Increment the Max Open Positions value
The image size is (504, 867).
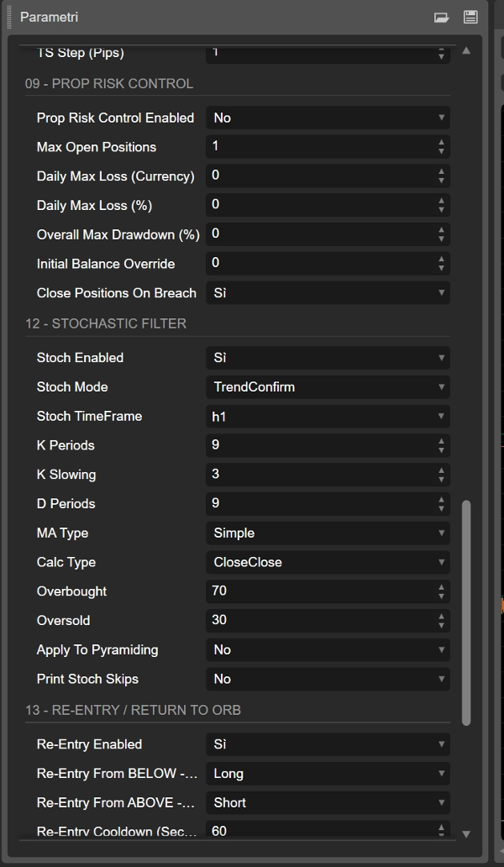(x=440, y=143)
